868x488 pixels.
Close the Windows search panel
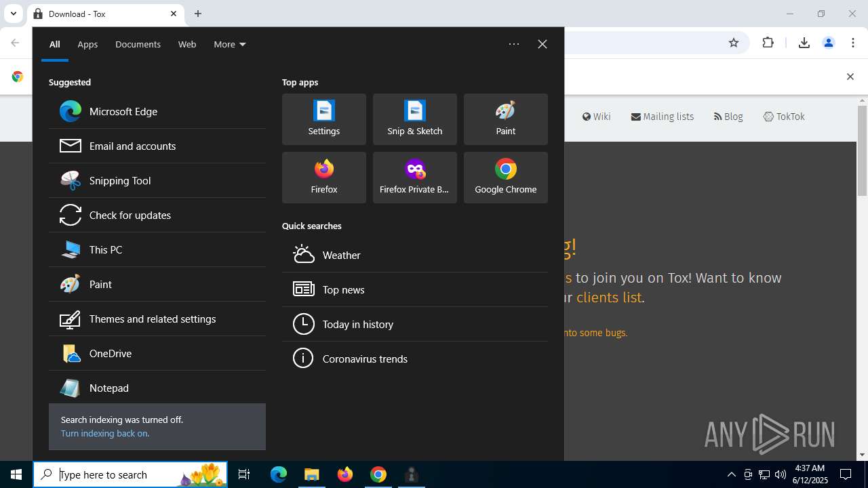[x=542, y=44]
